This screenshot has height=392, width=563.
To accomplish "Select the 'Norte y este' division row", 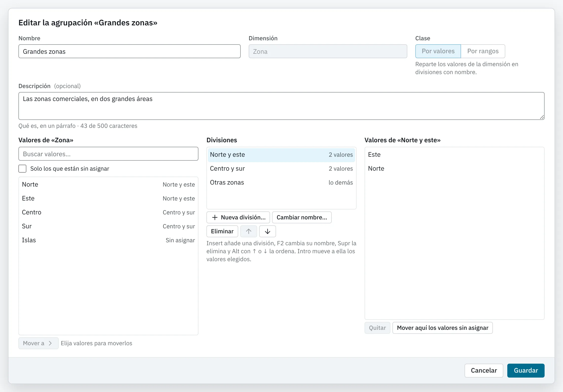I will 281,155.
